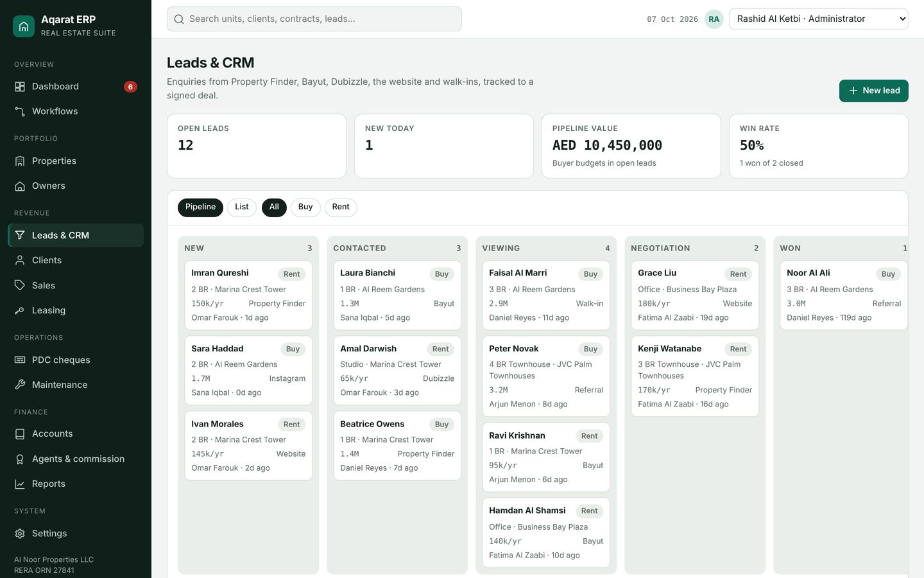This screenshot has width=924, height=578.
Task: Filter leads by Rent
Action: [x=341, y=207]
